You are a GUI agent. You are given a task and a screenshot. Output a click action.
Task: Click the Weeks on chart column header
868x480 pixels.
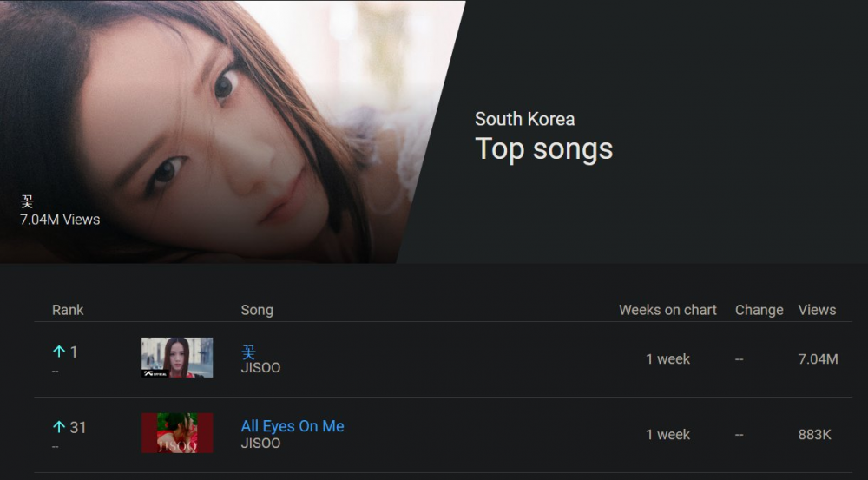tap(667, 310)
